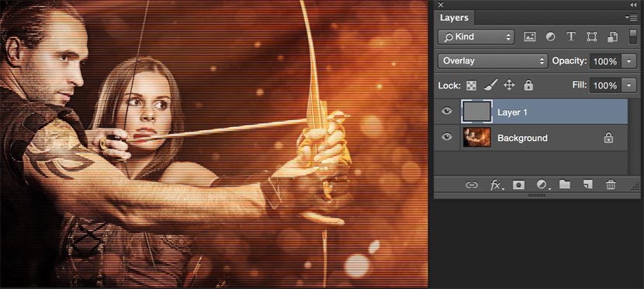This screenshot has width=644, height=289.
Task: Select the Layer 1 name
Action: click(x=512, y=112)
